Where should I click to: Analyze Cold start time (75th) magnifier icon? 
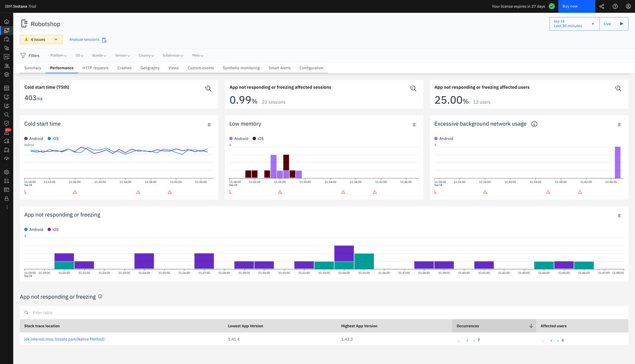click(208, 88)
